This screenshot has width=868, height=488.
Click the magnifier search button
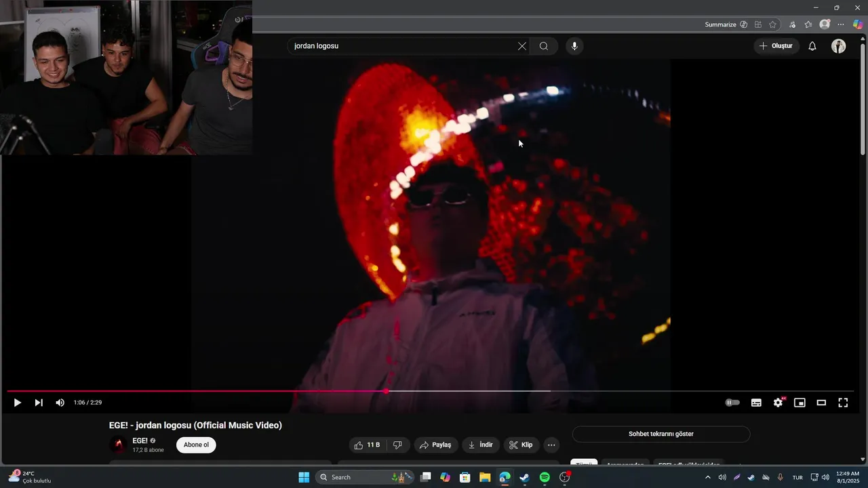point(544,46)
